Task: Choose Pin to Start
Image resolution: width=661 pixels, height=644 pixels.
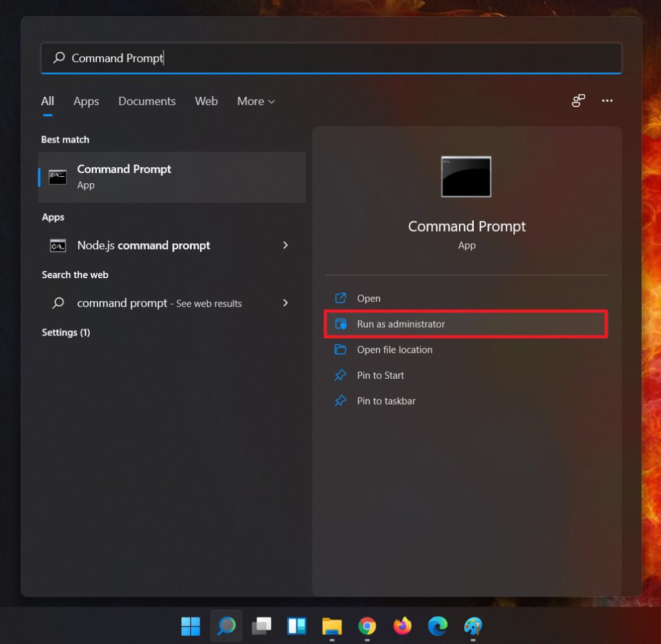Action: (467, 376)
